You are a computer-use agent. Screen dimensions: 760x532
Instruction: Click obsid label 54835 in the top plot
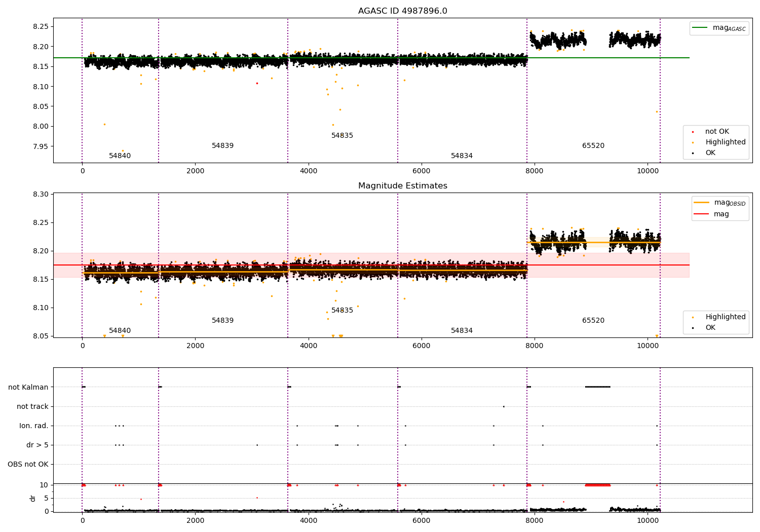[x=342, y=136]
